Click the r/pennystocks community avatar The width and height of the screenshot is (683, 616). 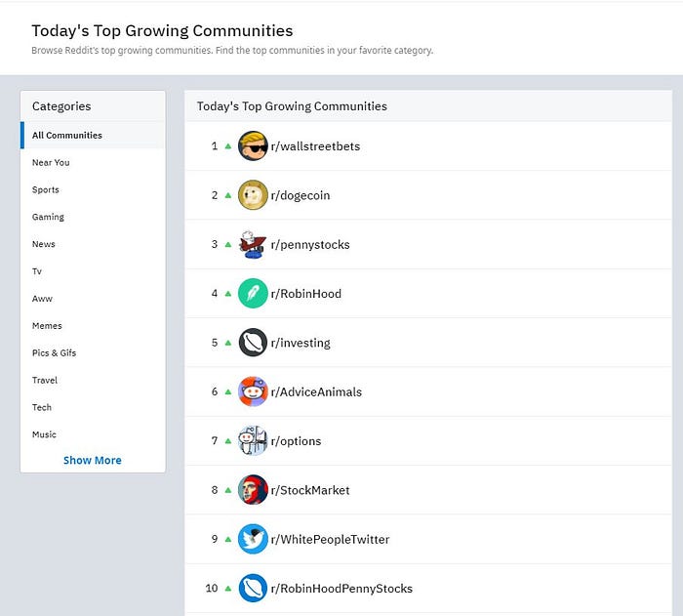tap(253, 244)
